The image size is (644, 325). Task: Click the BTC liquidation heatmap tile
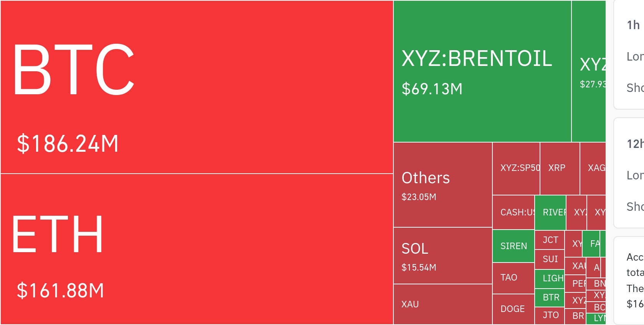click(x=197, y=87)
